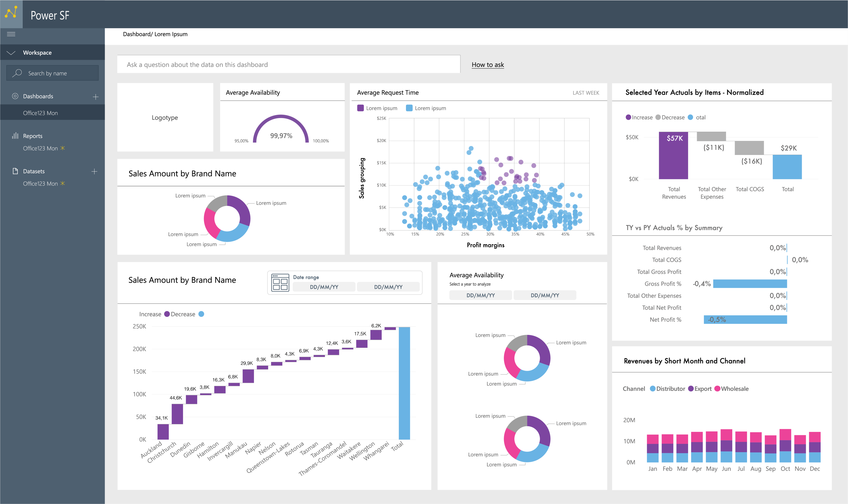This screenshot has height=504, width=848.
Task: Click the Datasets document icon
Action: (x=15, y=171)
